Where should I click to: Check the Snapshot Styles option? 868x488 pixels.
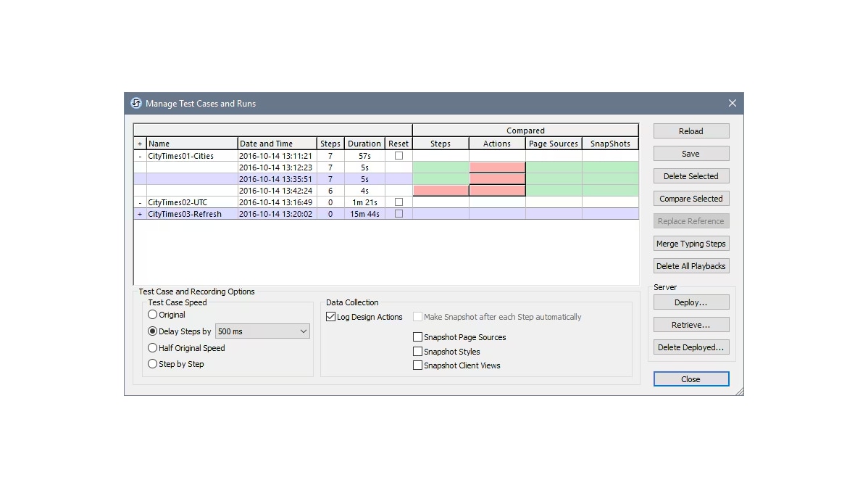tap(418, 352)
